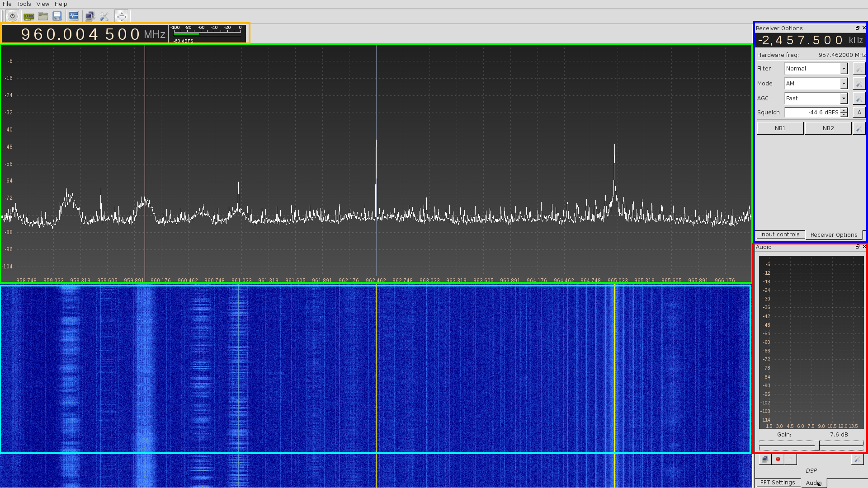Open the I/Q recording monitor icon
The image size is (868, 488).
click(74, 17)
